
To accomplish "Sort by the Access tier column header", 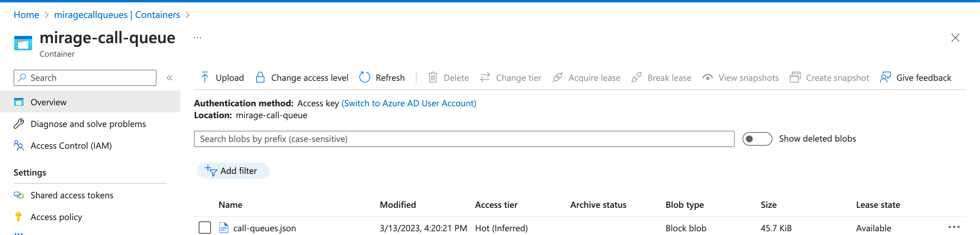I will (x=496, y=205).
